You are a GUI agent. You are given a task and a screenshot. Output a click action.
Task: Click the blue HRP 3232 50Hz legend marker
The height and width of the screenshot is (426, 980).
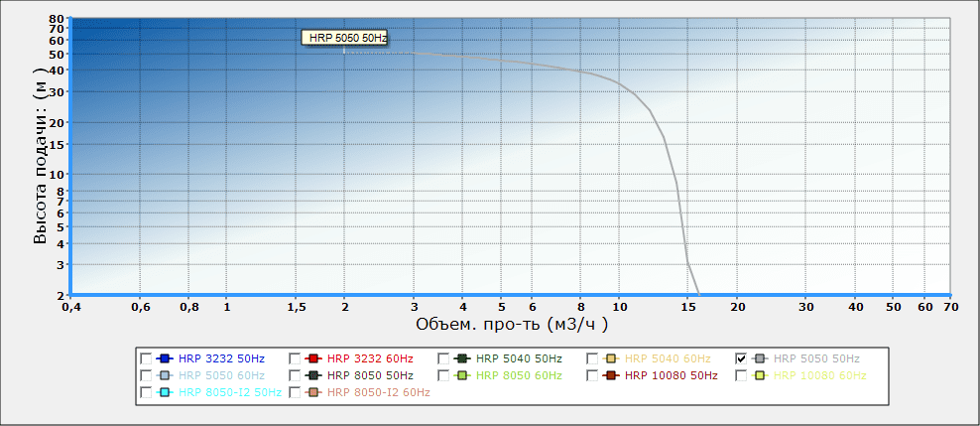pyautogui.click(x=165, y=358)
